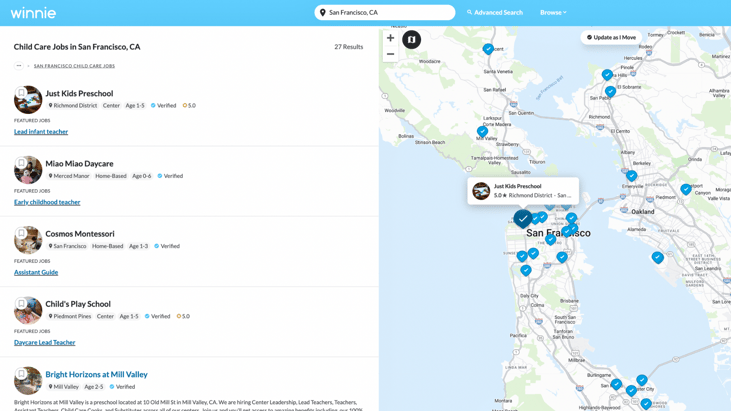Open the Lead infant teacher job
The height and width of the screenshot is (411, 731).
41,132
